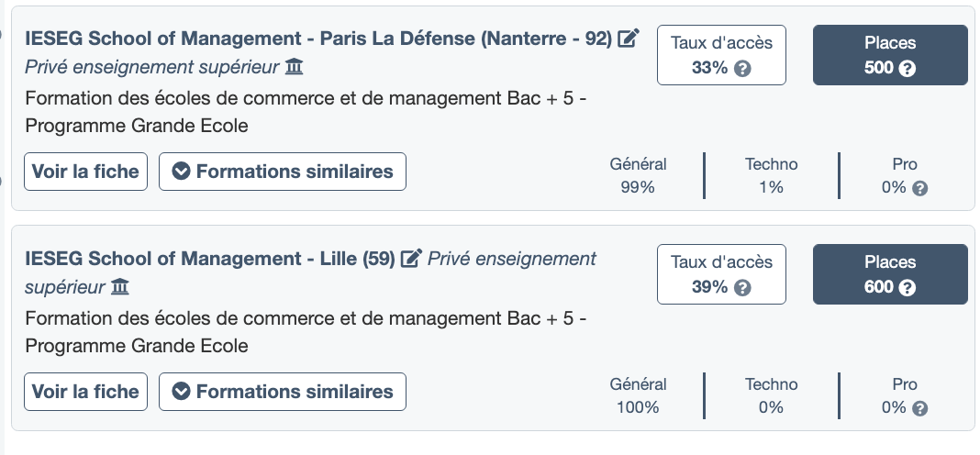Click the Places 500 badge

[x=890, y=55]
